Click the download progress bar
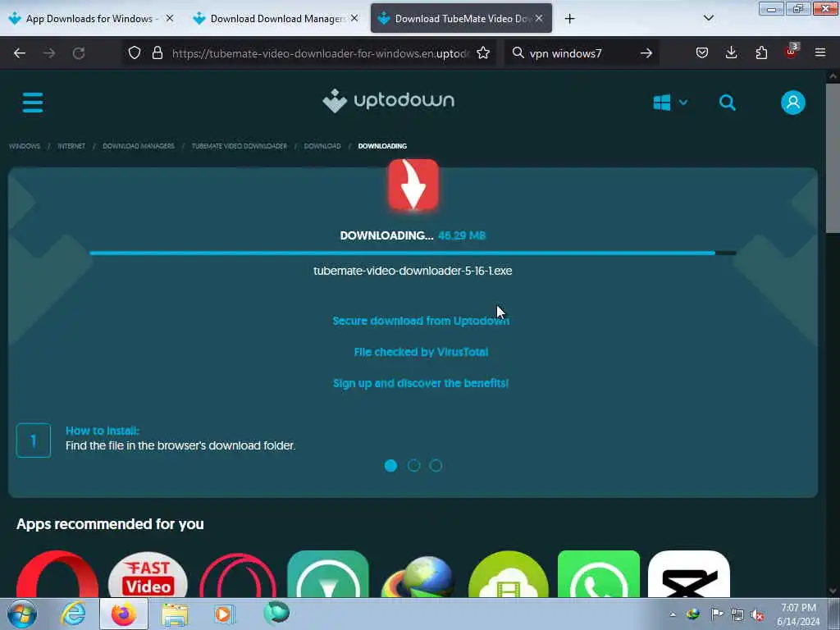 (x=413, y=253)
